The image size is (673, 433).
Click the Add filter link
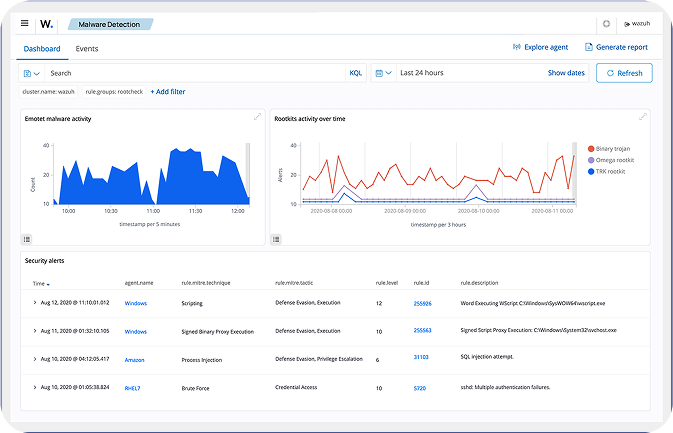tap(168, 92)
